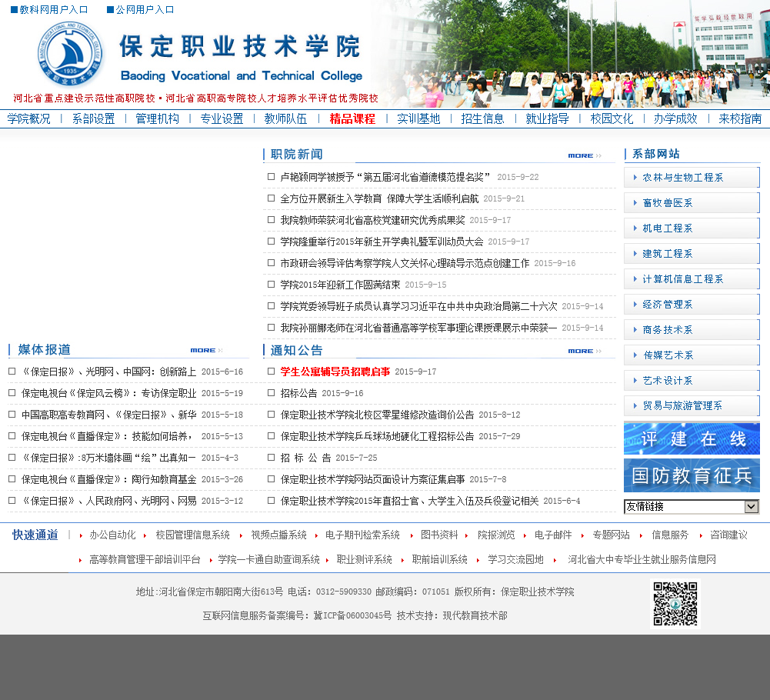The width and height of the screenshot is (770, 700).
Task: Click MORE icon beside 职院新闻
Action: [x=584, y=156]
